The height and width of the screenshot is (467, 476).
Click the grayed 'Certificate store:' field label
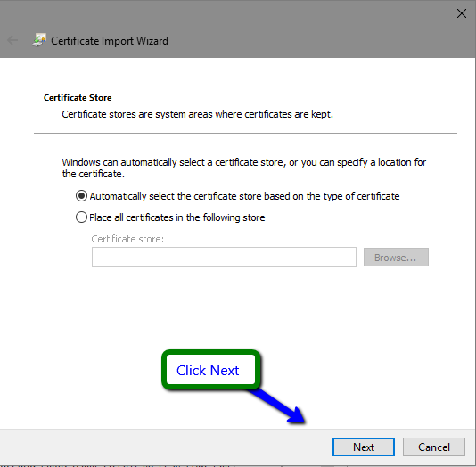tap(127, 239)
